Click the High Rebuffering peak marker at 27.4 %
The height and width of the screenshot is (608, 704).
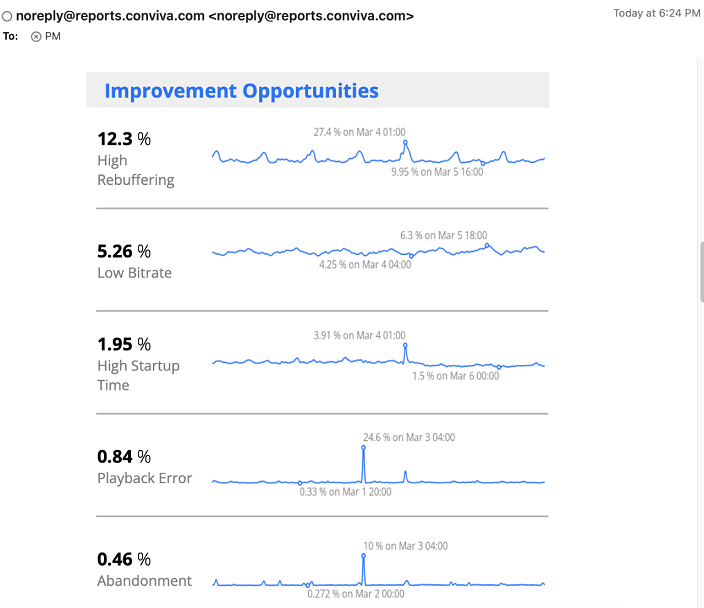click(405, 142)
